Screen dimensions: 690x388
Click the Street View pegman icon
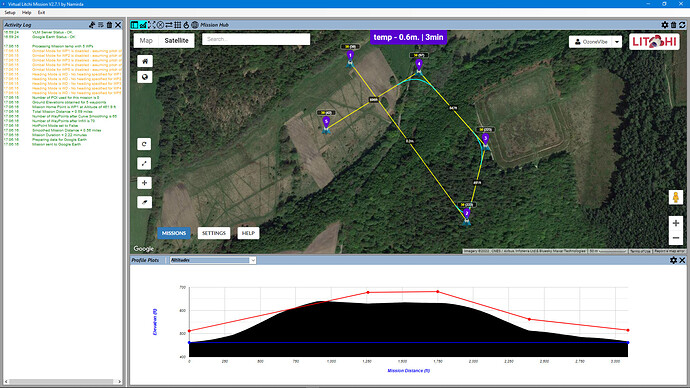point(676,197)
